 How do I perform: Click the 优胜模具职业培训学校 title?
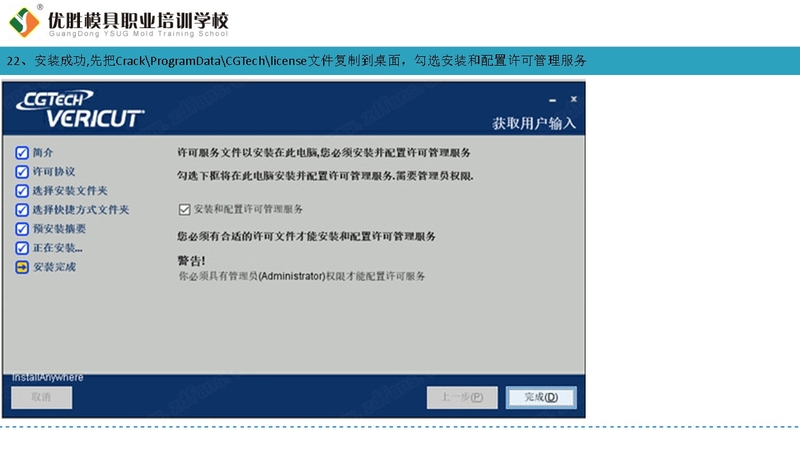(x=138, y=21)
